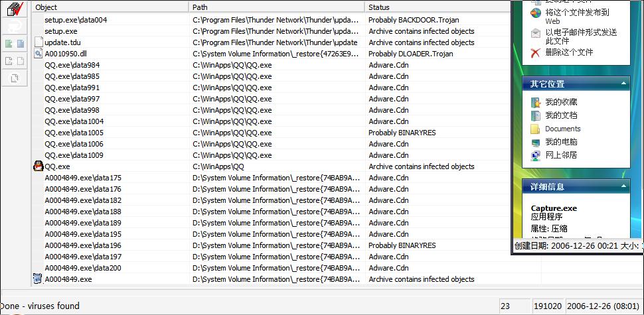Select A0004849.exe\data189 entry
Image resolution: width=644 pixels, height=315 pixels.
(x=83, y=223)
